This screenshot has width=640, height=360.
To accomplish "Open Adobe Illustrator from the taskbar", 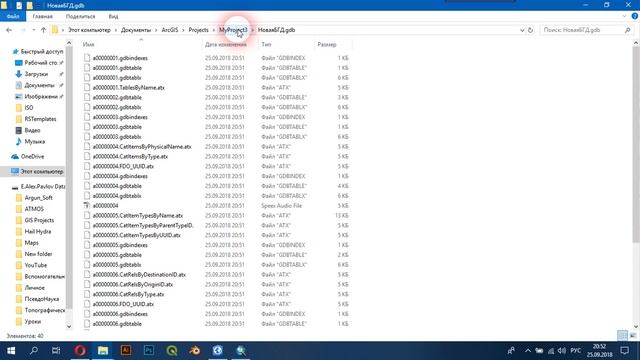I will (x=126, y=351).
